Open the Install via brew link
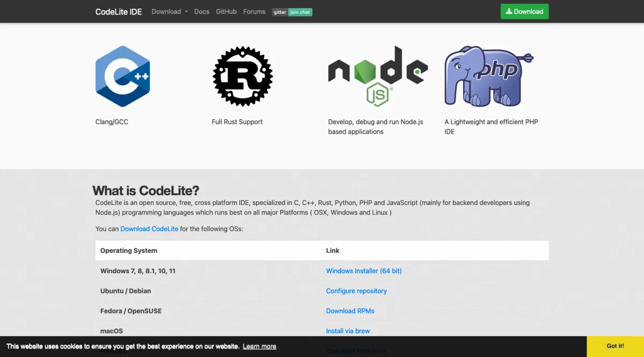The image size is (644, 357). click(348, 331)
